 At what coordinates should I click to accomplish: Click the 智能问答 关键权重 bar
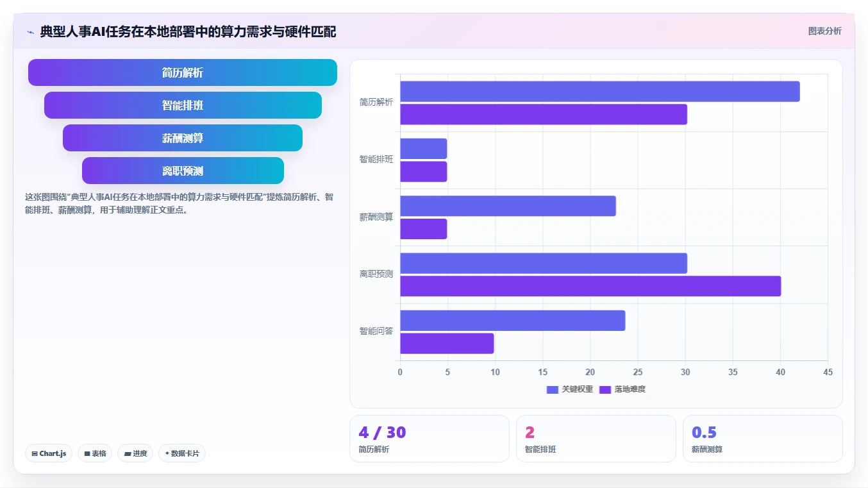coord(513,321)
